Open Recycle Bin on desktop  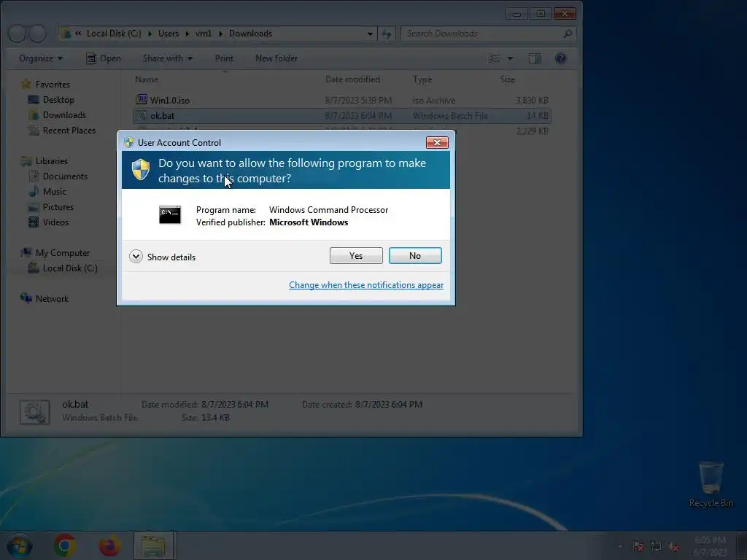coord(711,484)
